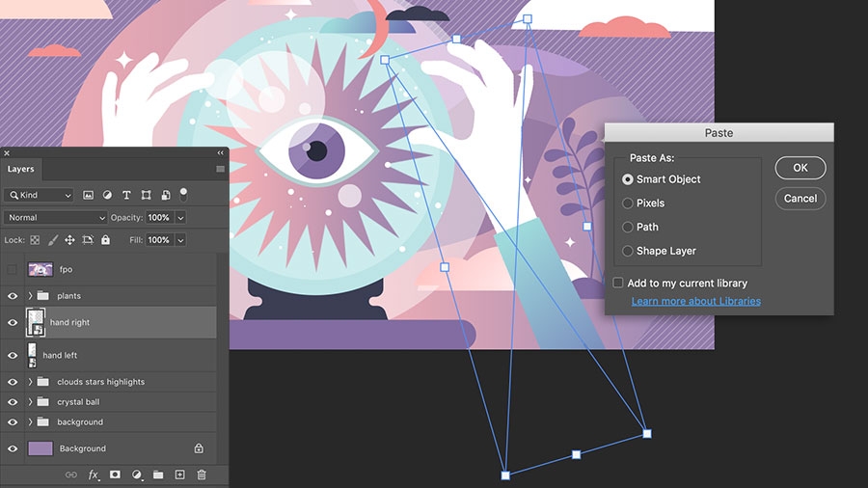The image size is (868, 488).
Task: Hide the locked Background layer
Action: coord(13,448)
